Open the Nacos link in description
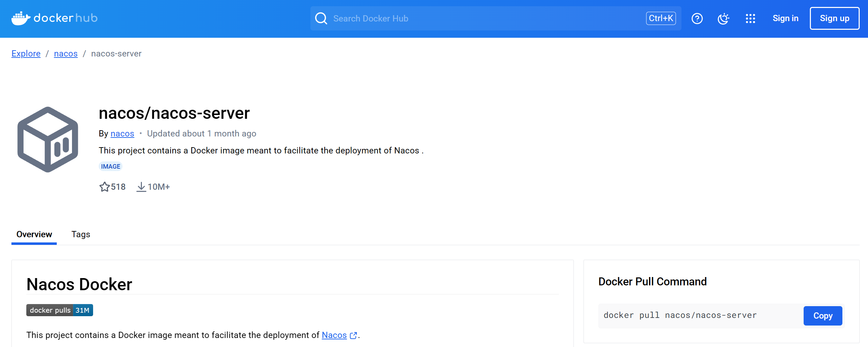 click(334, 335)
